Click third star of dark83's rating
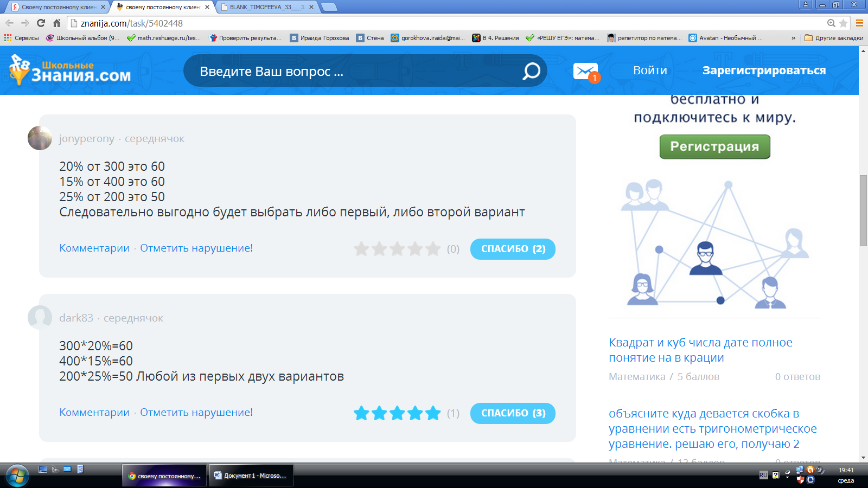Image resolution: width=868 pixels, height=488 pixels. [397, 413]
